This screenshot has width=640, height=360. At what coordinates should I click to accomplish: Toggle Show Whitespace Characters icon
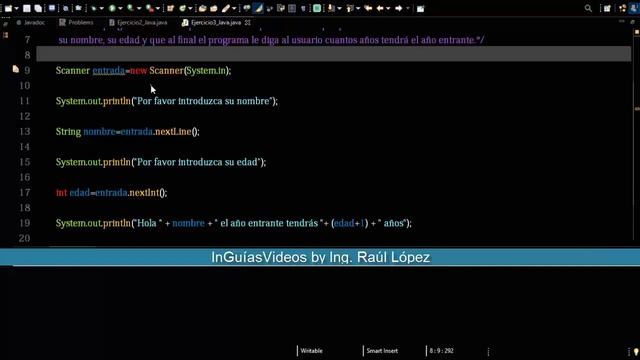tap(303, 8)
